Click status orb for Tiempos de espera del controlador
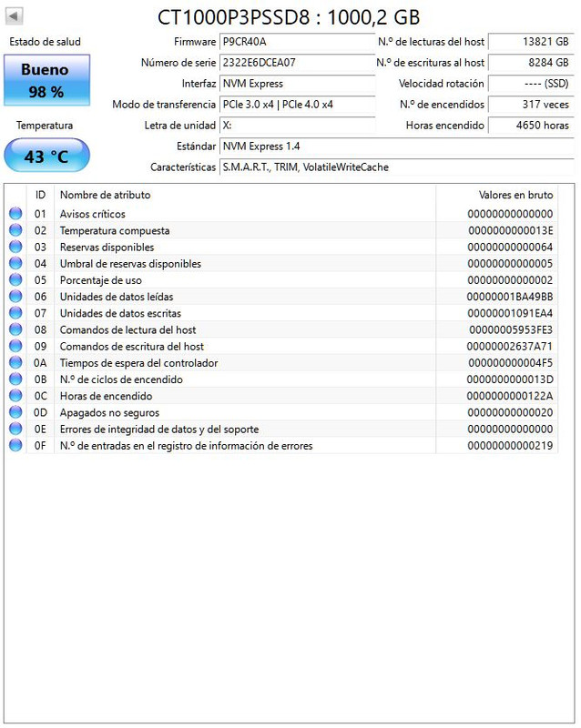581x728 pixels. tap(15, 362)
